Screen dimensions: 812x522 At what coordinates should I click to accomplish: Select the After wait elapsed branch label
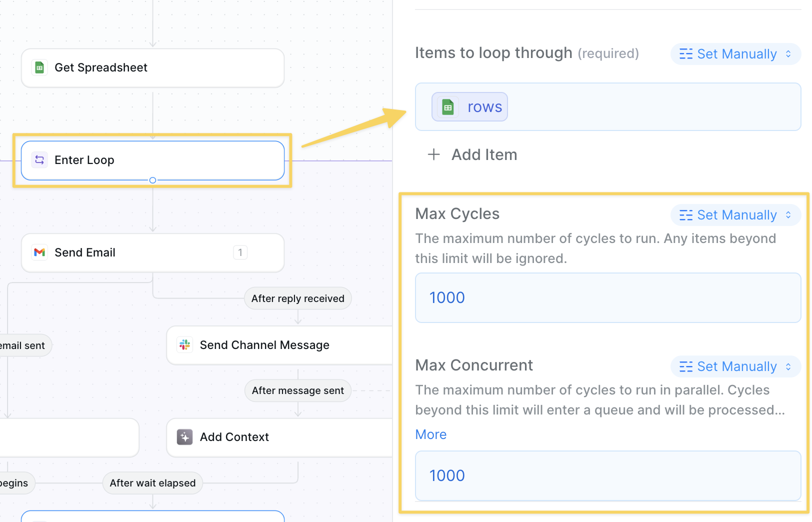152,483
